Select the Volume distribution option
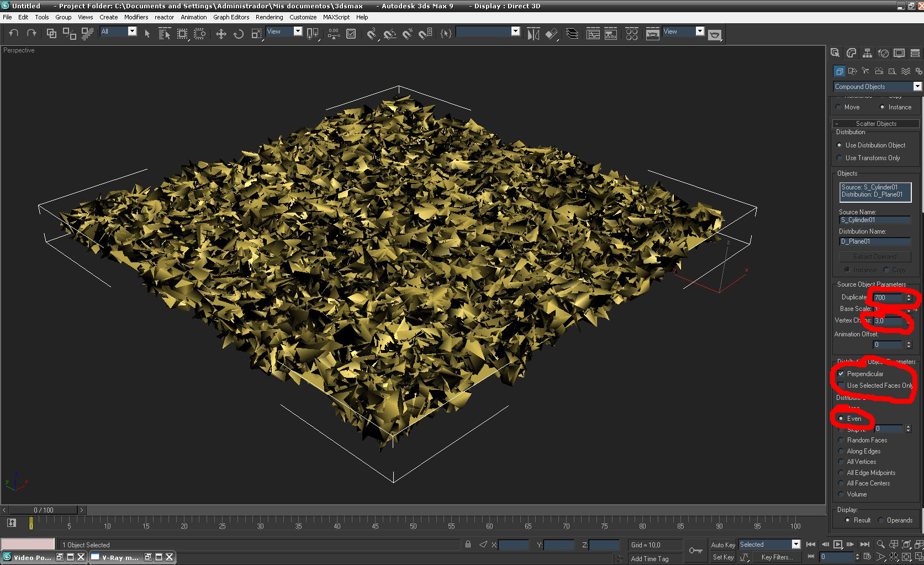924x565 pixels. coord(852,494)
